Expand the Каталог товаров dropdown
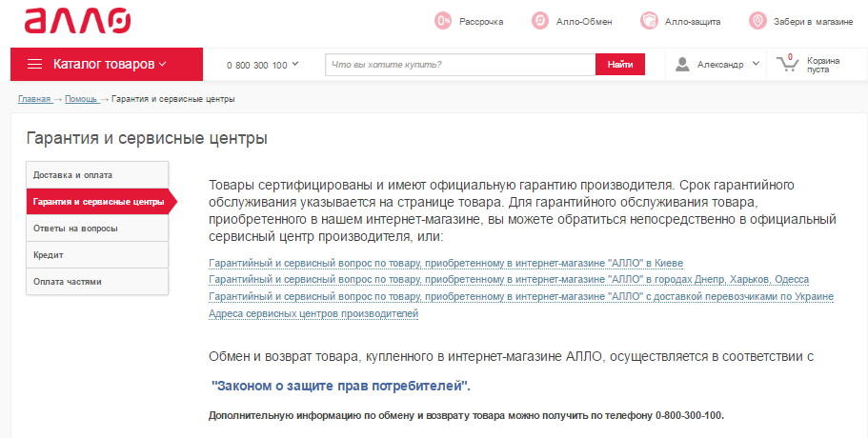Viewport: 868px width, 438px height. point(110,64)
